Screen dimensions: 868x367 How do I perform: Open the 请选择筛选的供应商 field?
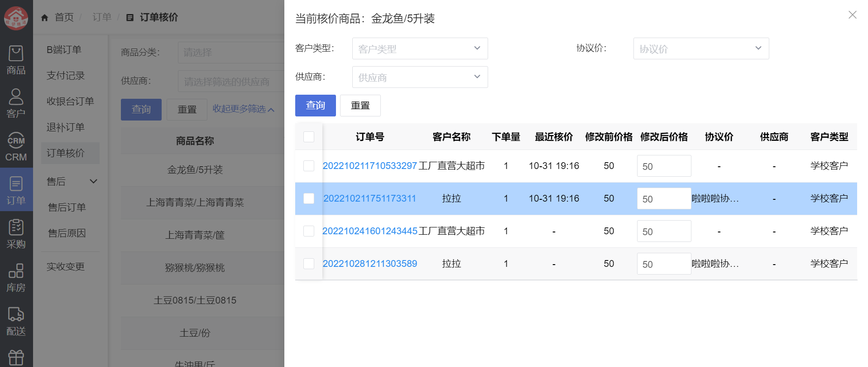(231, 81)
